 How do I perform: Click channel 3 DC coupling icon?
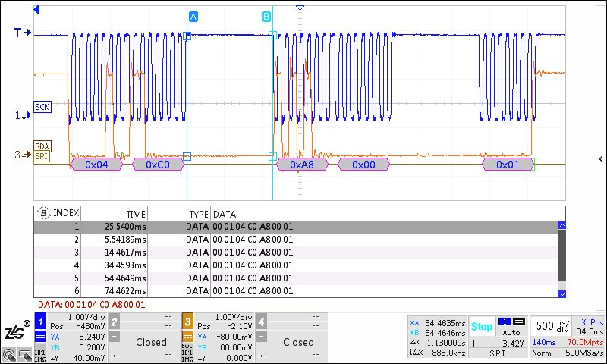(187, 337)
